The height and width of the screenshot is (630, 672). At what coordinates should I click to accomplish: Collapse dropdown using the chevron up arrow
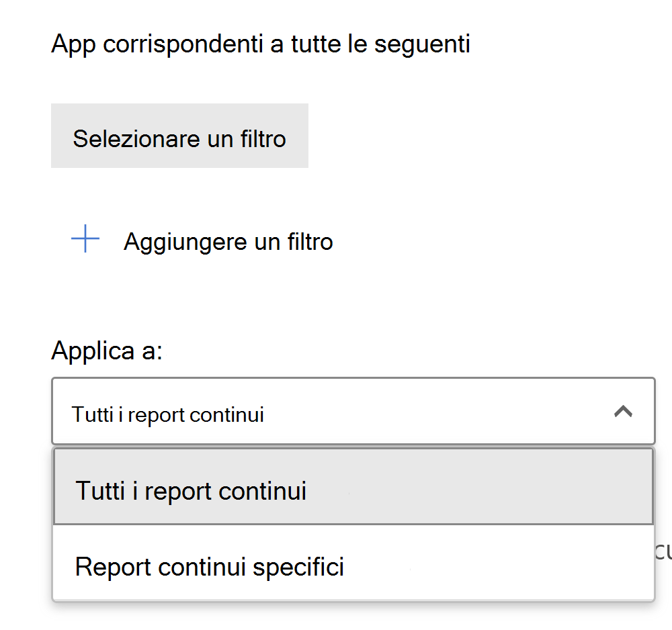pos(623,412)
